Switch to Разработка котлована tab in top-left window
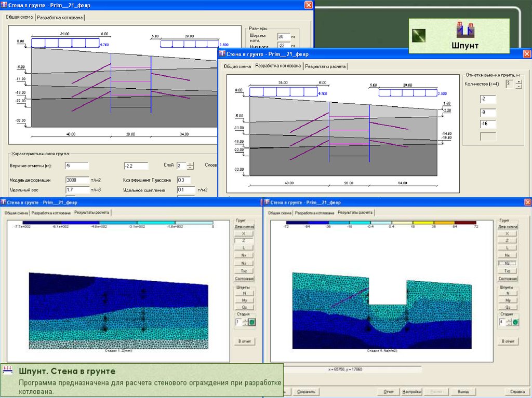 click(60, 17)
